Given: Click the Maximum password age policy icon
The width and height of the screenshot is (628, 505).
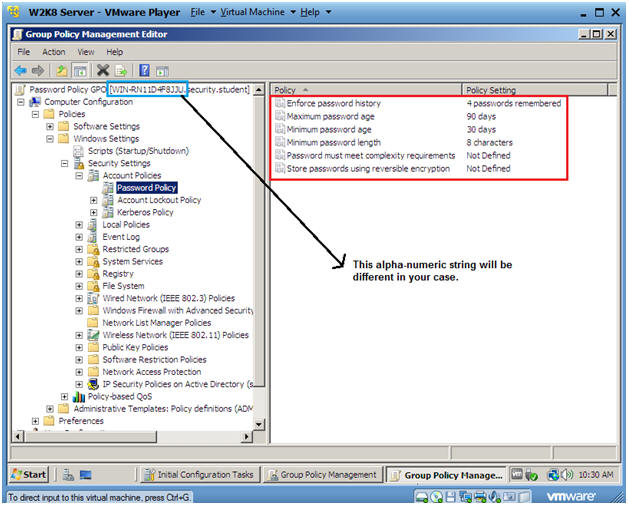Looking at the screenshot, I should click(280, 116).
